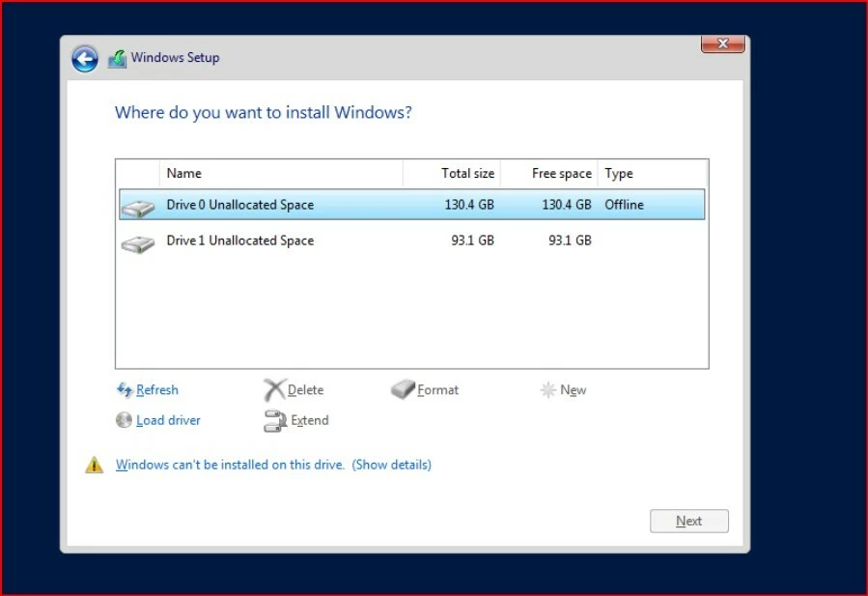
Task: Go back using the blue arrow button
Action: [85, 59]
